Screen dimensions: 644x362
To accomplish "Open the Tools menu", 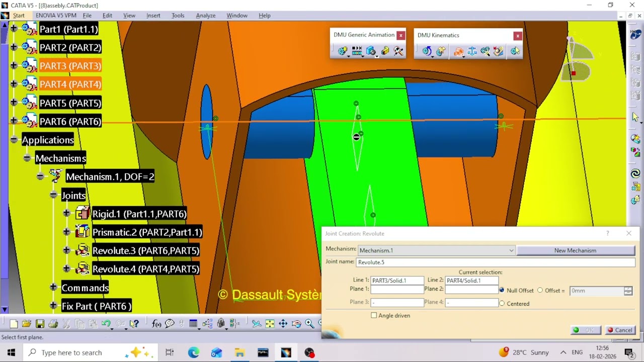I will tap(178, 16).
